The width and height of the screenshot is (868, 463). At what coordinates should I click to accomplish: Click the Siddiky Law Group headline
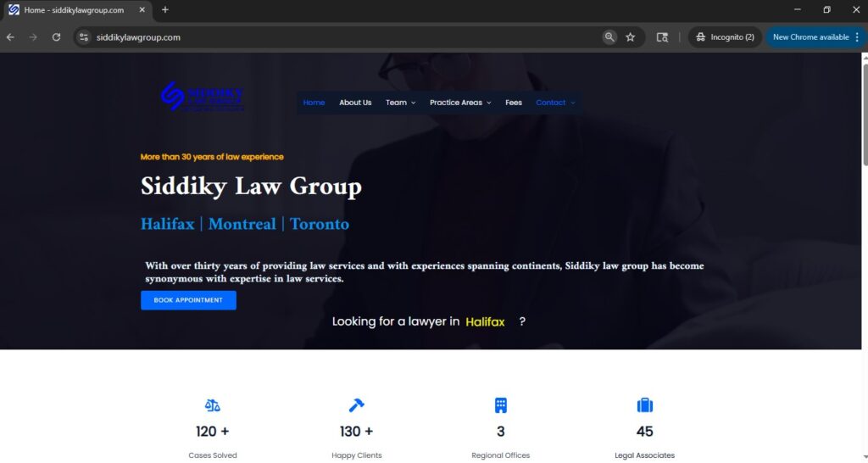click(251, 186)
